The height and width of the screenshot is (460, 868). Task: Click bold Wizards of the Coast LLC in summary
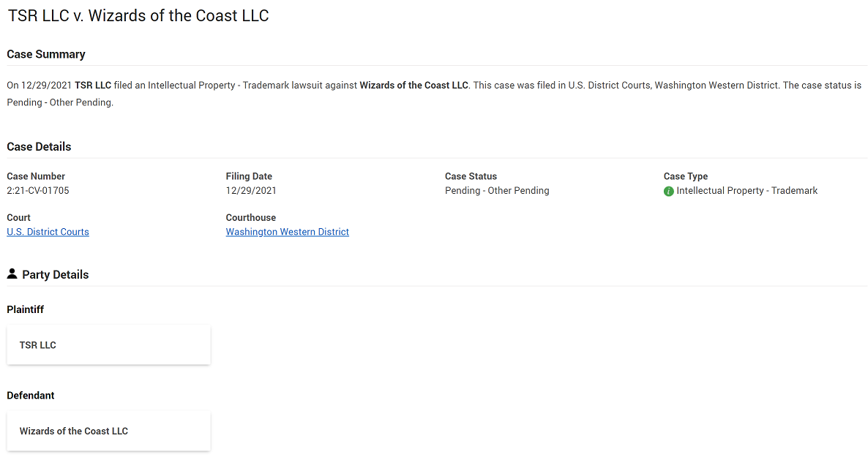pyautogui.click(x=414, y=85)
